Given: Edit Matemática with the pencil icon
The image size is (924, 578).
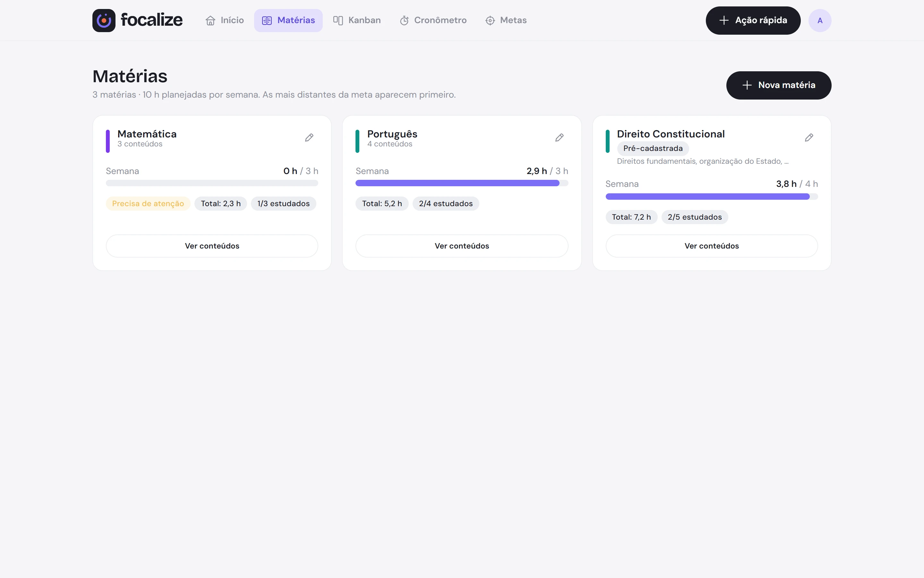Looking at the screenshot, I should pyautogui.click(x=309, y=138).
